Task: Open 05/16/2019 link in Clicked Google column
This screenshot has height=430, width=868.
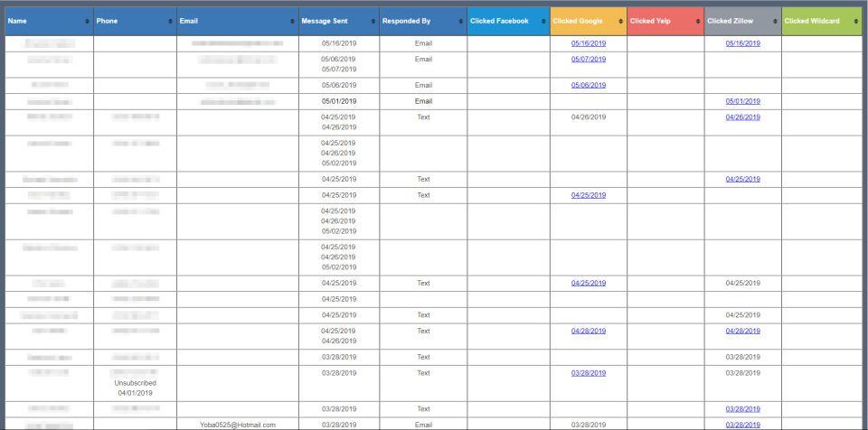Action: [x=589, y=43]
